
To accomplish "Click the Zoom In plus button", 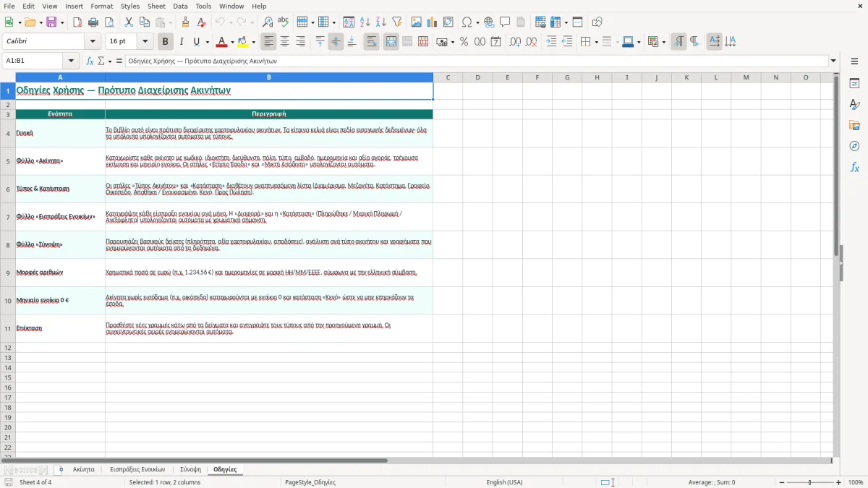I will [839, 482].
